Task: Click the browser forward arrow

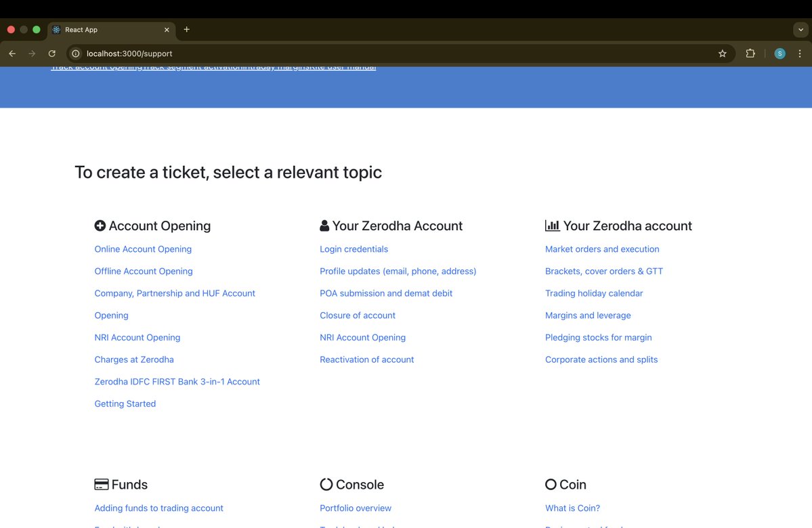Action: tap(32, 53)
